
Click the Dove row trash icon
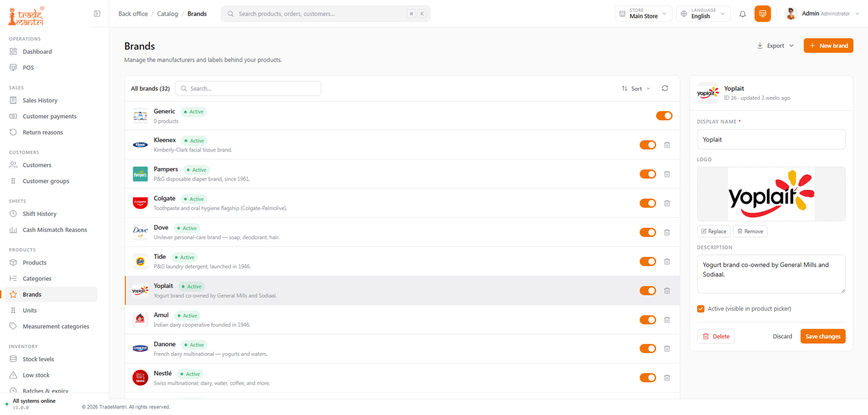click(667, 232)
